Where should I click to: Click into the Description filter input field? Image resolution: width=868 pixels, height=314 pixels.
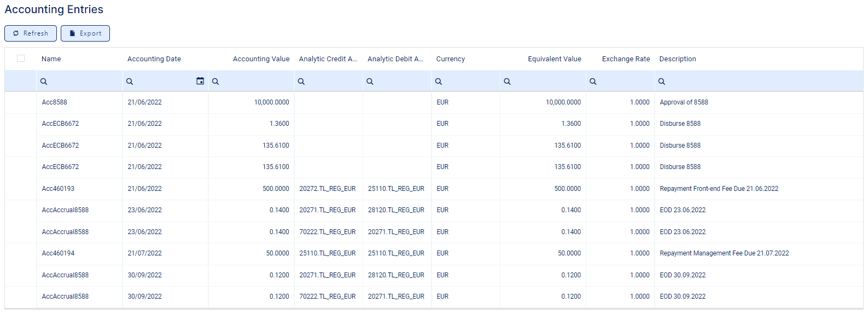coord(760,82)
